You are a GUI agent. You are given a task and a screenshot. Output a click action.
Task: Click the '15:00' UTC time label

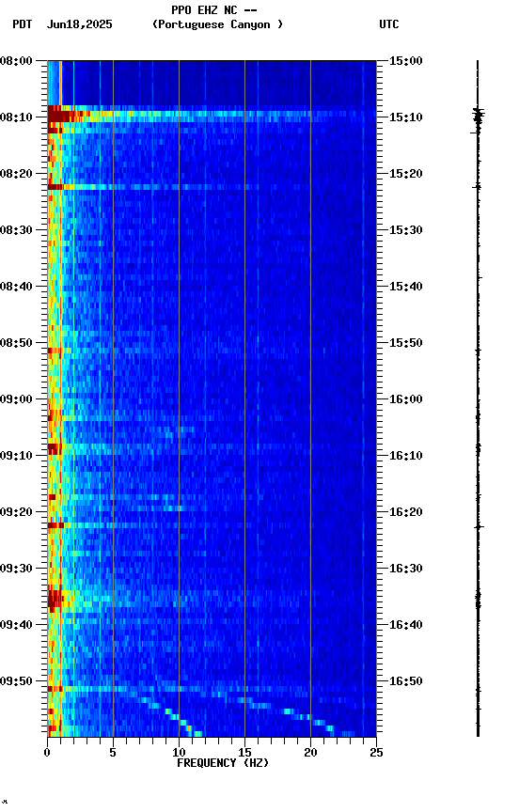click(x=406, y=61)
